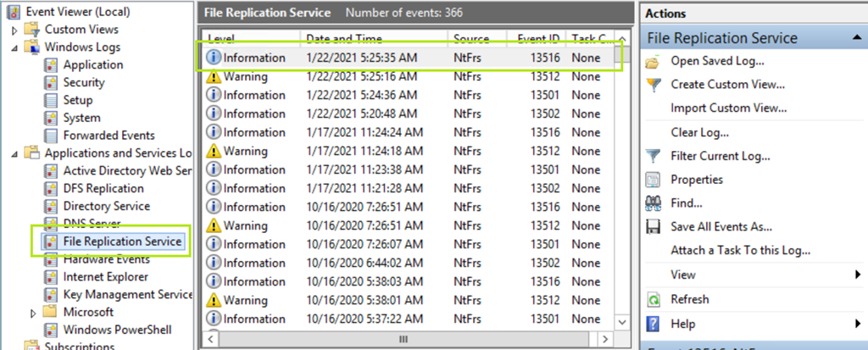Expand the Custom Views tree node

(14, 30)
